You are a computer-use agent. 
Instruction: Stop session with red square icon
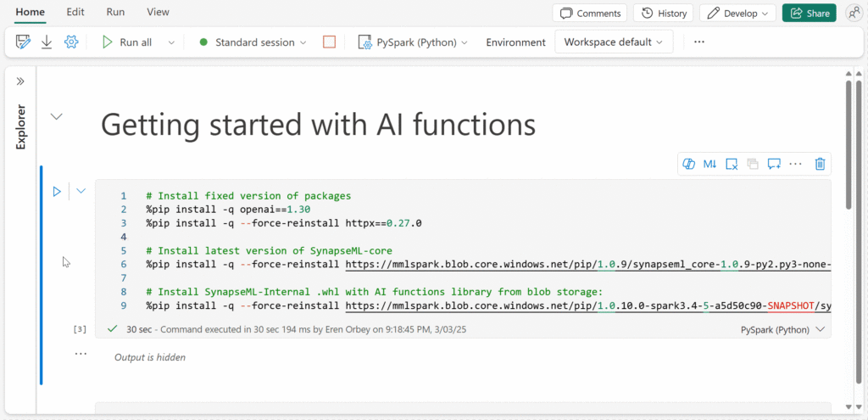pyautogui.click(x=330, y=42)
